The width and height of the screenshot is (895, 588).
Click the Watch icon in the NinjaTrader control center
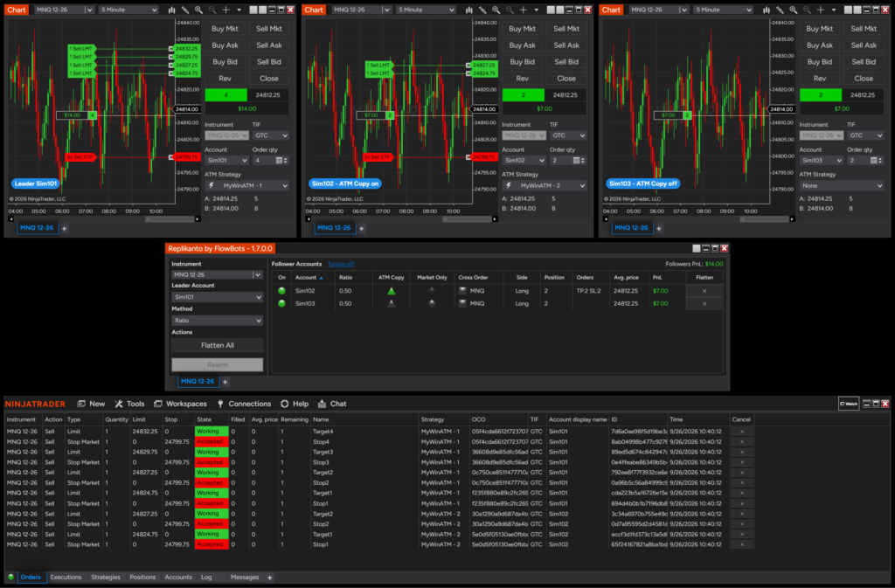pyautogui.click(x=848, y=404)
